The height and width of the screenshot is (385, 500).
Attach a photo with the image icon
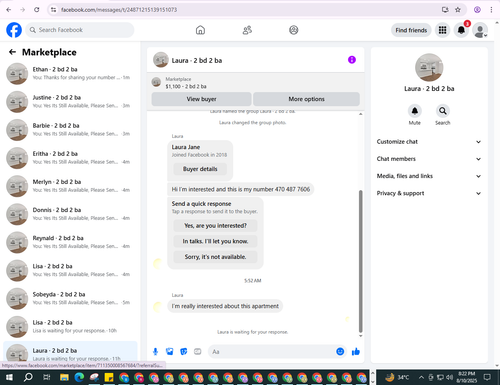coord(170,351)
